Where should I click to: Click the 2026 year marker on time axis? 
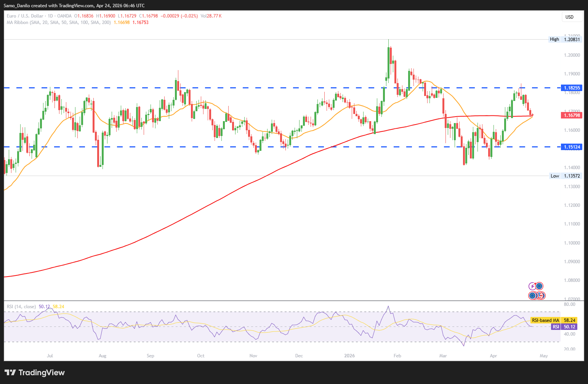(x=349, y=356)
